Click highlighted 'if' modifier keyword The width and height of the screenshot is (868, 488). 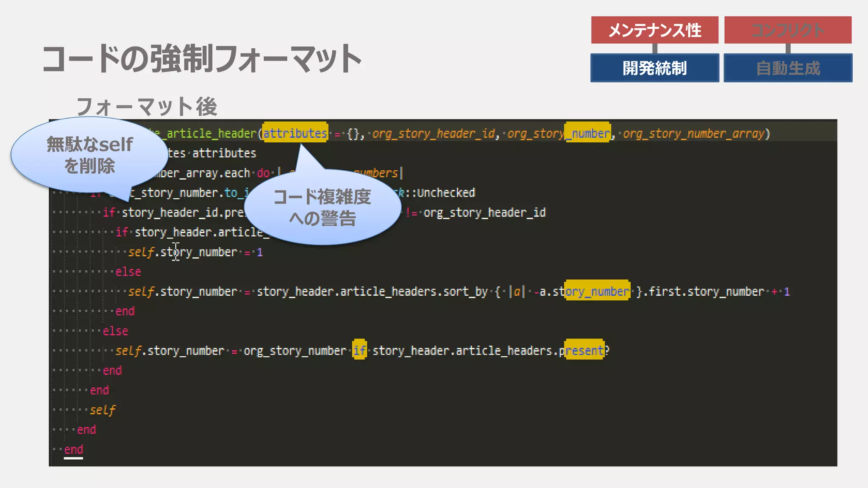point(359,350)
